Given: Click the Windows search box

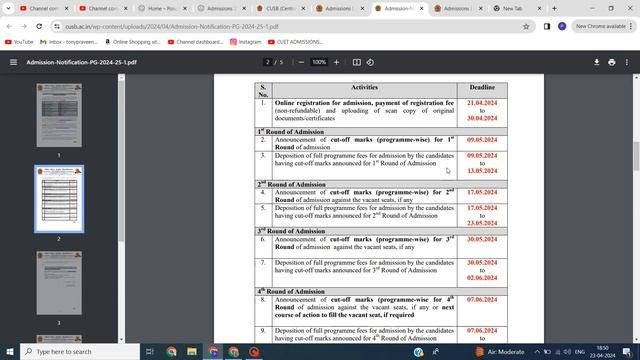Looking at the screenshot, I should (x=80, y=351).
